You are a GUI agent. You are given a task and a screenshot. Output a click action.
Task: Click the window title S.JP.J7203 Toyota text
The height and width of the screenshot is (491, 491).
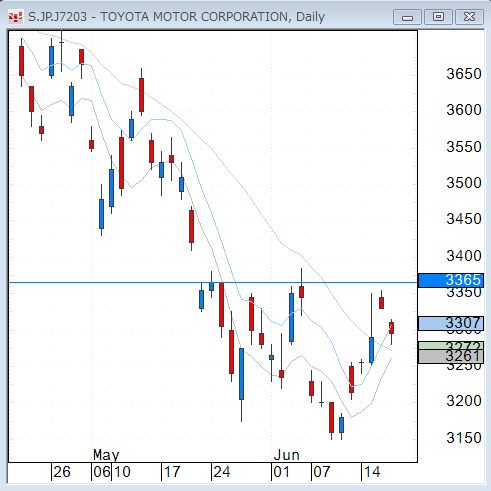[176, 17]
